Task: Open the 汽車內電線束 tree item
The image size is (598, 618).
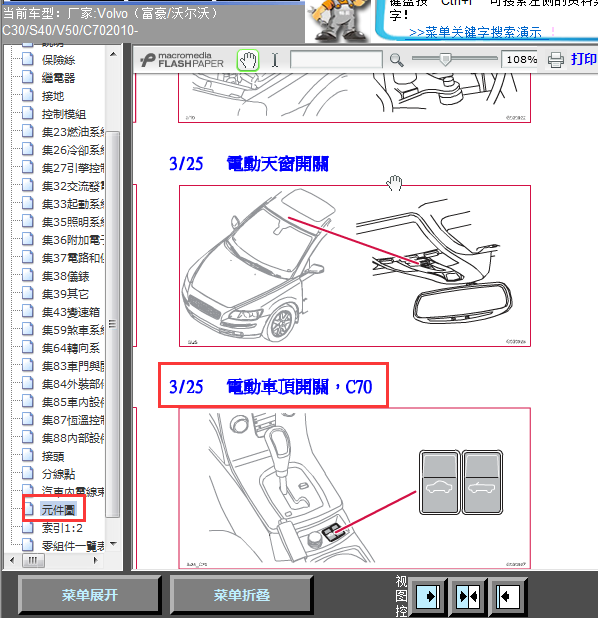Action: [73, 491]
